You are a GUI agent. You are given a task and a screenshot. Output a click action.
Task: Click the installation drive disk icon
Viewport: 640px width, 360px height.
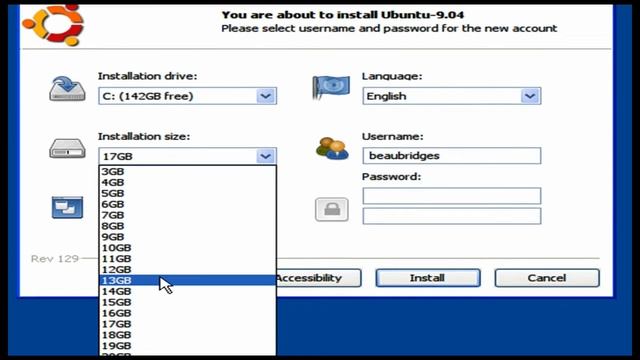(67, 88)
